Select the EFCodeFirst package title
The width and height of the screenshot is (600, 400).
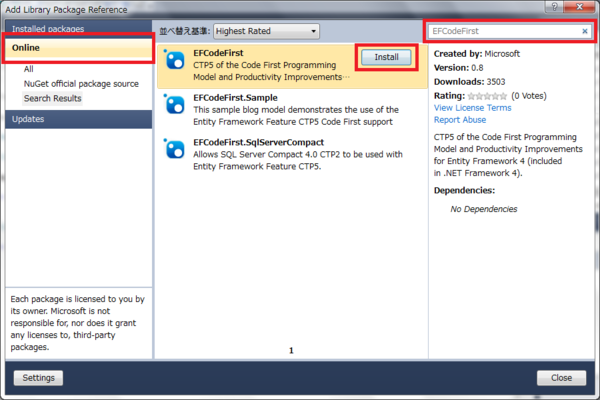tap(218, 53)
